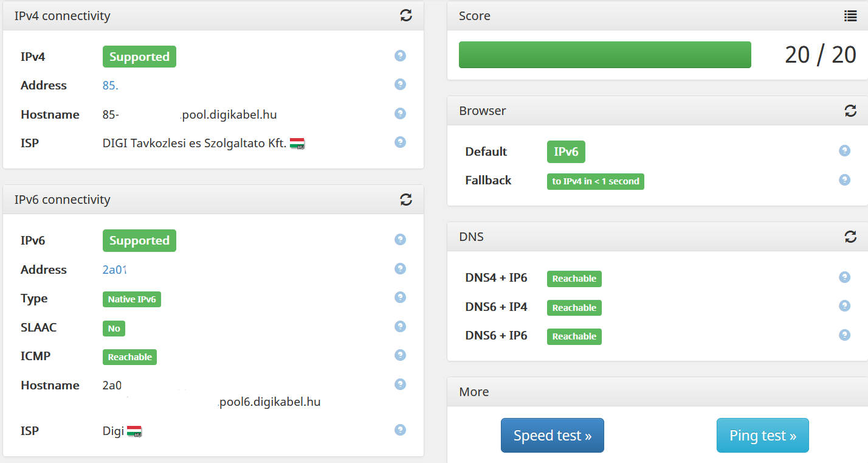This screenshot has width=868, height=463.
Task: Click the green score progress bar
Action: 605,55
